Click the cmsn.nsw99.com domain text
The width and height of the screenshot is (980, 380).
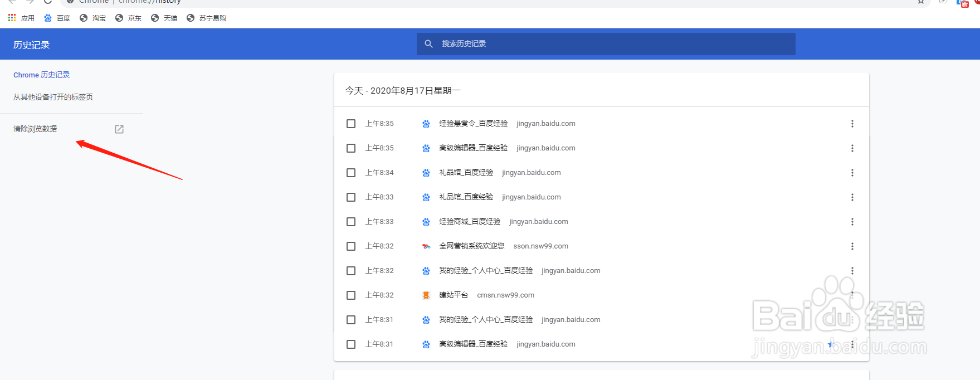click(506, 295)
